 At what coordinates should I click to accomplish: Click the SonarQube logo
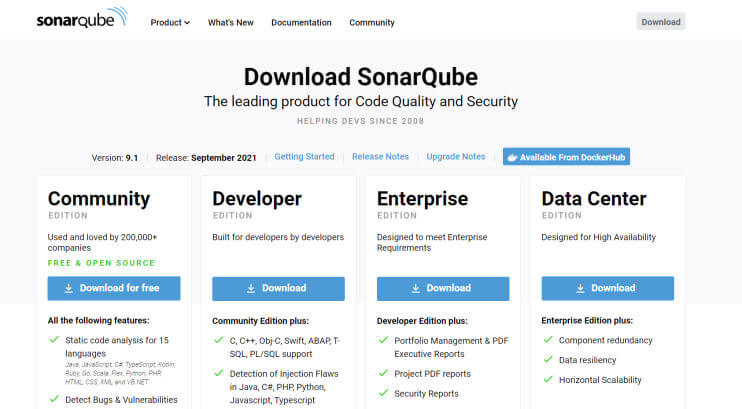[82, 18]
